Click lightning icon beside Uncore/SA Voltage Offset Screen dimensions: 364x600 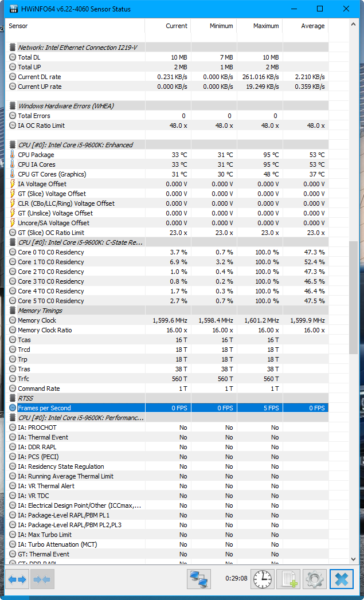13,223
